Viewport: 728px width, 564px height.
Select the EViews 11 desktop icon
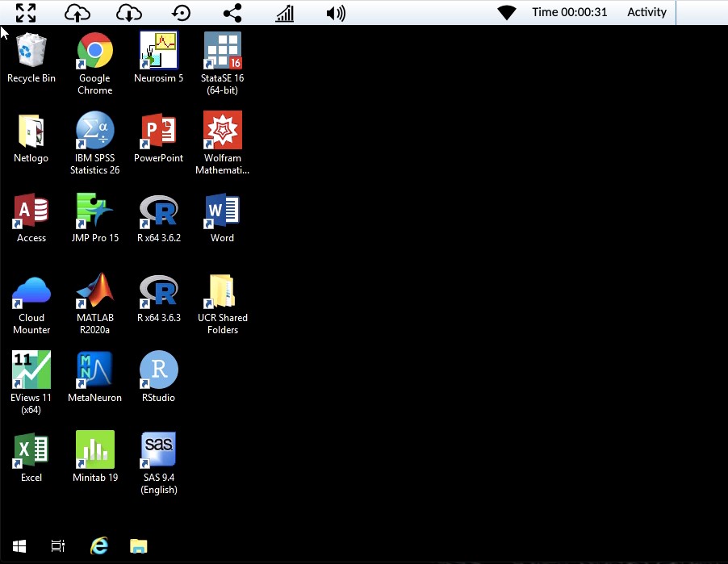tap(31, 370)
